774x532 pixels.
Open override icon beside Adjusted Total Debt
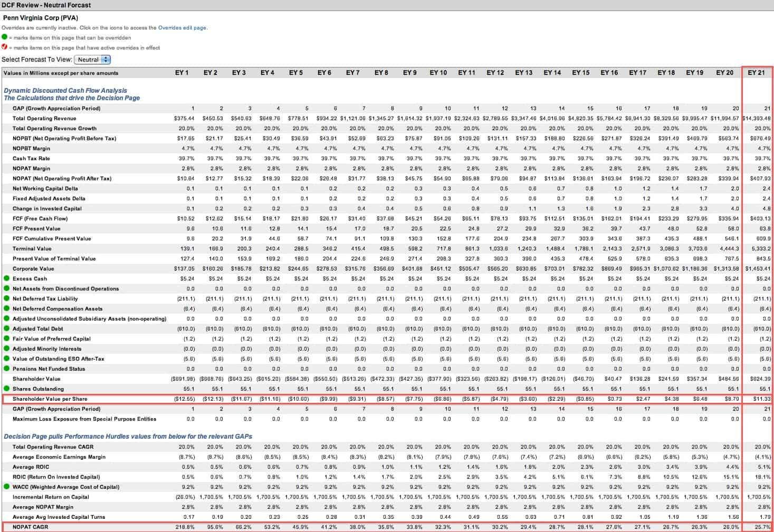point(6,328)
